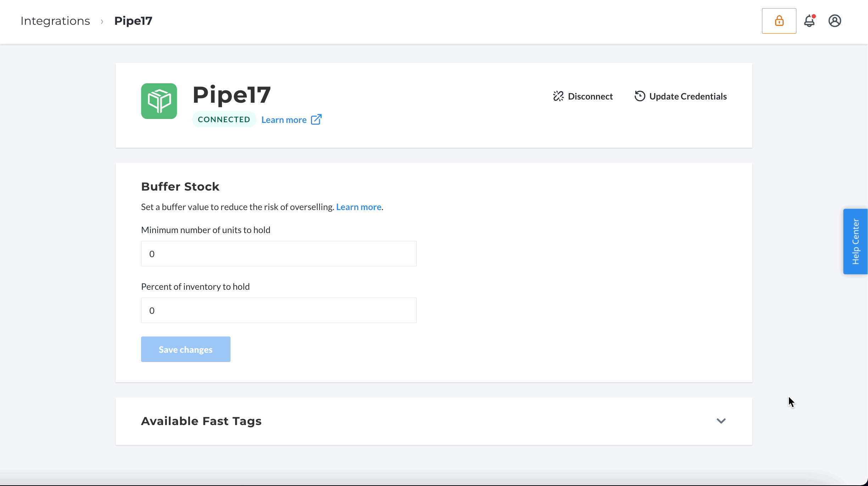Focus the Minimum number of units field
This screenshot has height=486, width=868.
(279, 254)
